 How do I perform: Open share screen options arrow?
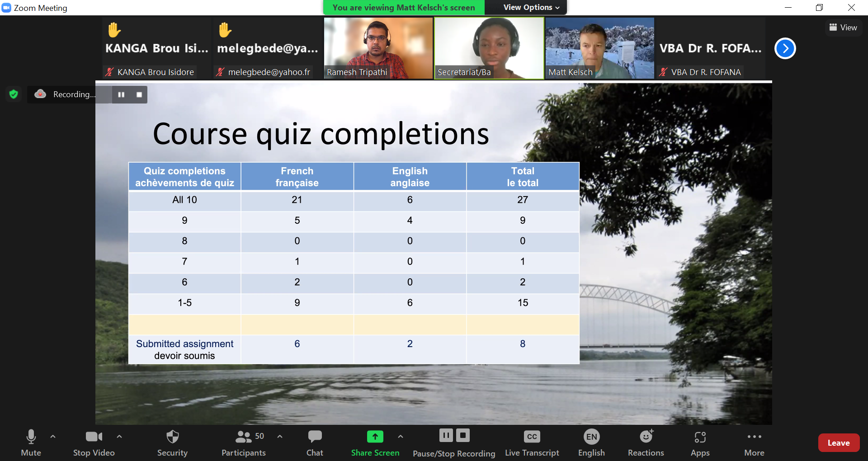coord(401,437)
